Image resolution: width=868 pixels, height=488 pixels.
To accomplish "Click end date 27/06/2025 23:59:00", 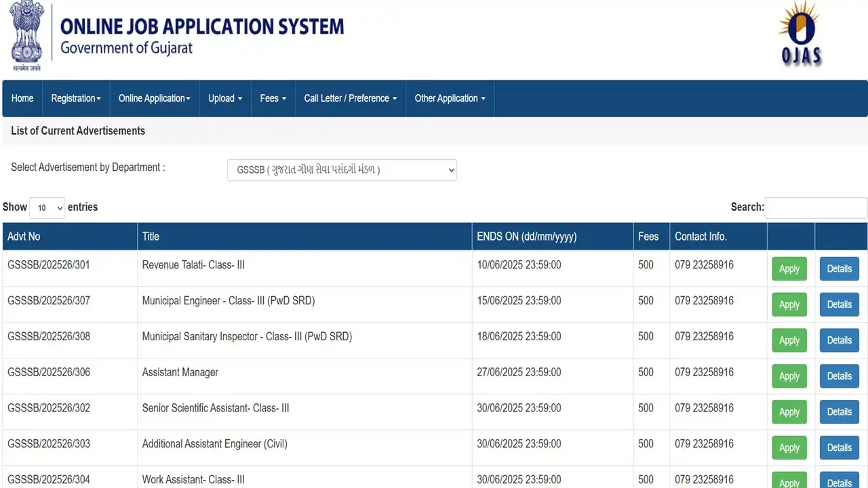I will tap(519, 373).
